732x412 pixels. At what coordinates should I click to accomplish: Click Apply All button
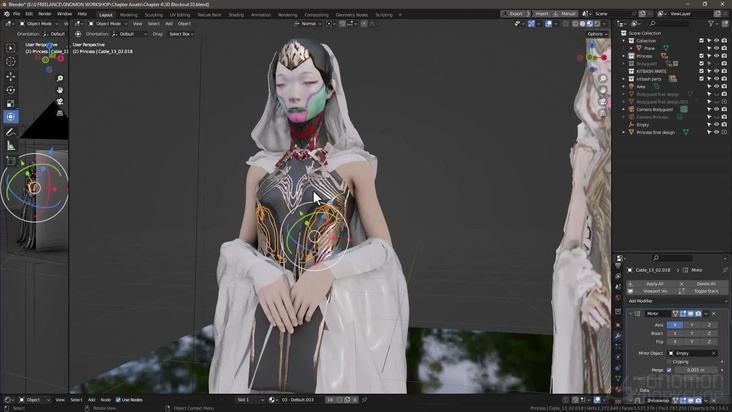click(x=651, y=284)
